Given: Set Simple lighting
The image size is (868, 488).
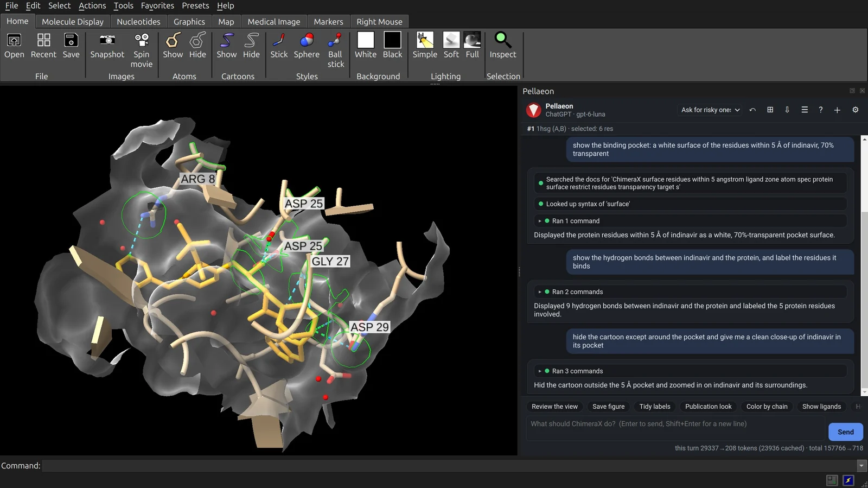Looking at the screenshot, I should click(x=425, y=40).
